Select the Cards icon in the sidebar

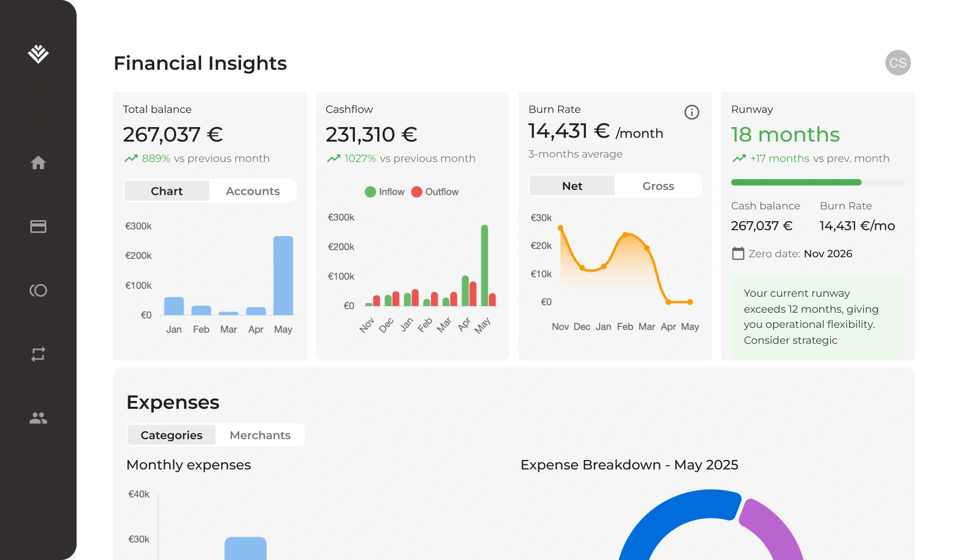(x=38, y=227)
